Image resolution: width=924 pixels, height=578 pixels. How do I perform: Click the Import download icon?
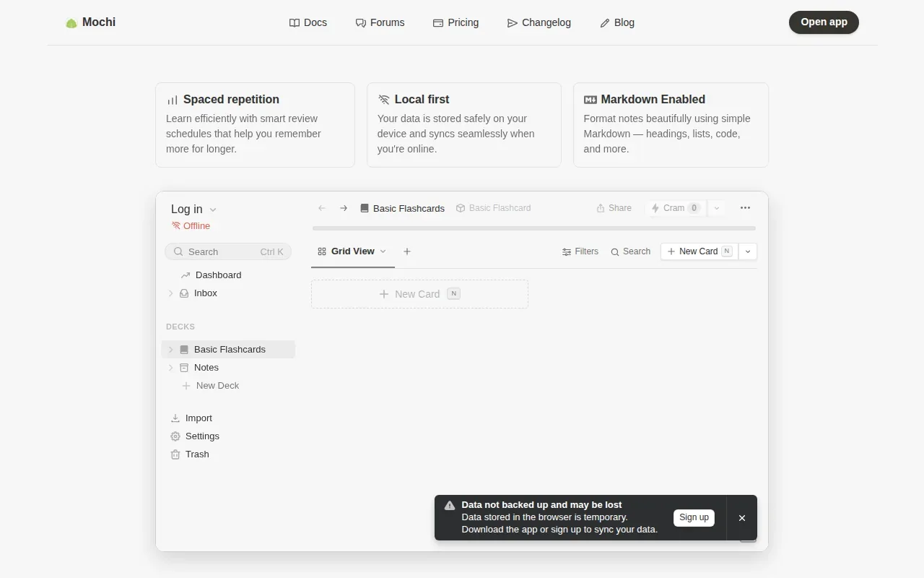[x=175, y=418]
